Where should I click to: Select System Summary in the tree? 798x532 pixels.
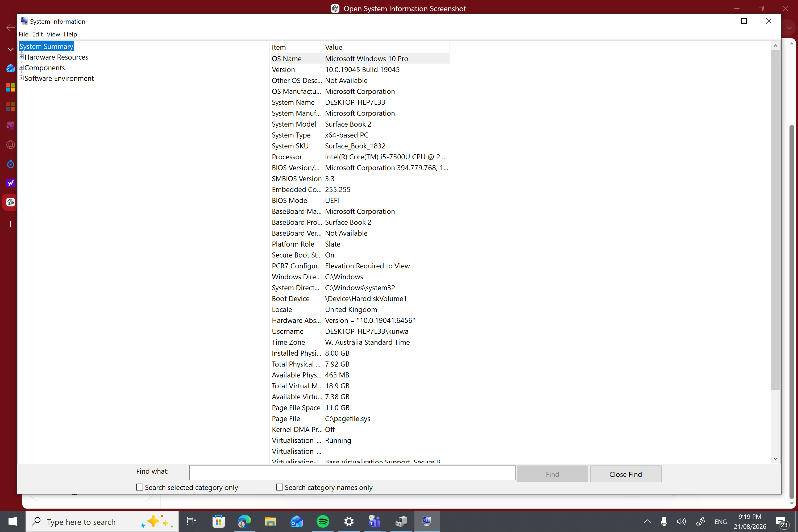click(x=46, y=46)
